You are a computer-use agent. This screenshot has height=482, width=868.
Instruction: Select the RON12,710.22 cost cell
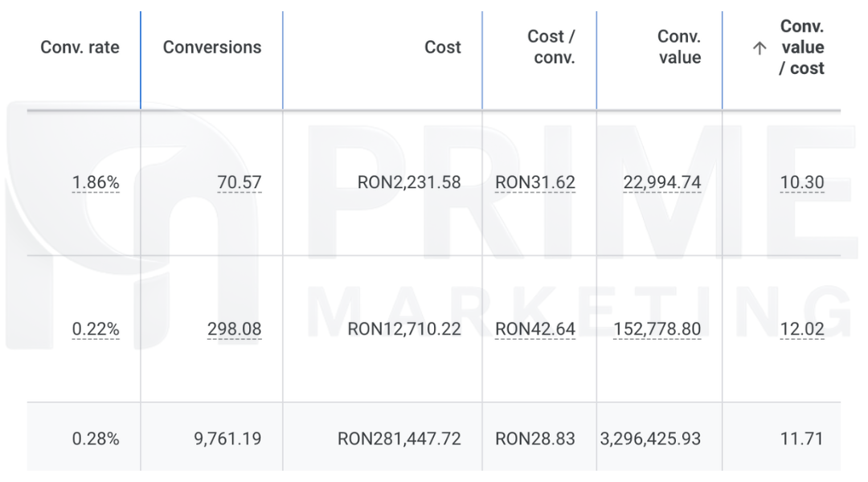(x=404, y=329)
